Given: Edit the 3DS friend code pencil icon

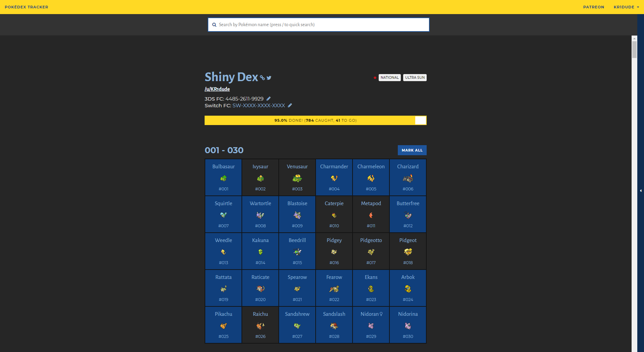Looking at the screenshot, I should tap(268, 99).
